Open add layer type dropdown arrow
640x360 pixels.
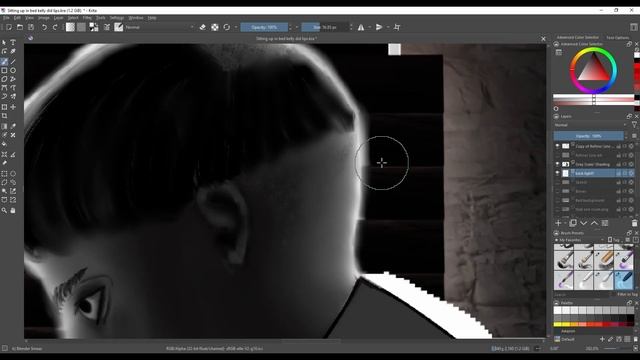565,224
